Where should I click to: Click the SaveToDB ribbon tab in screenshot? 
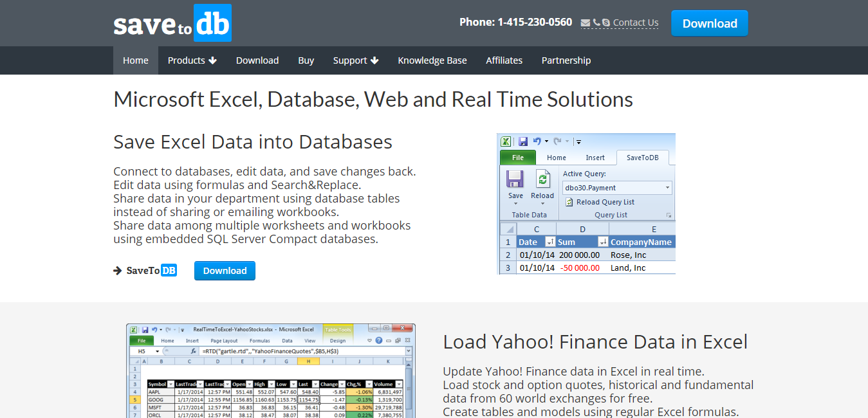tap(642, 158)
